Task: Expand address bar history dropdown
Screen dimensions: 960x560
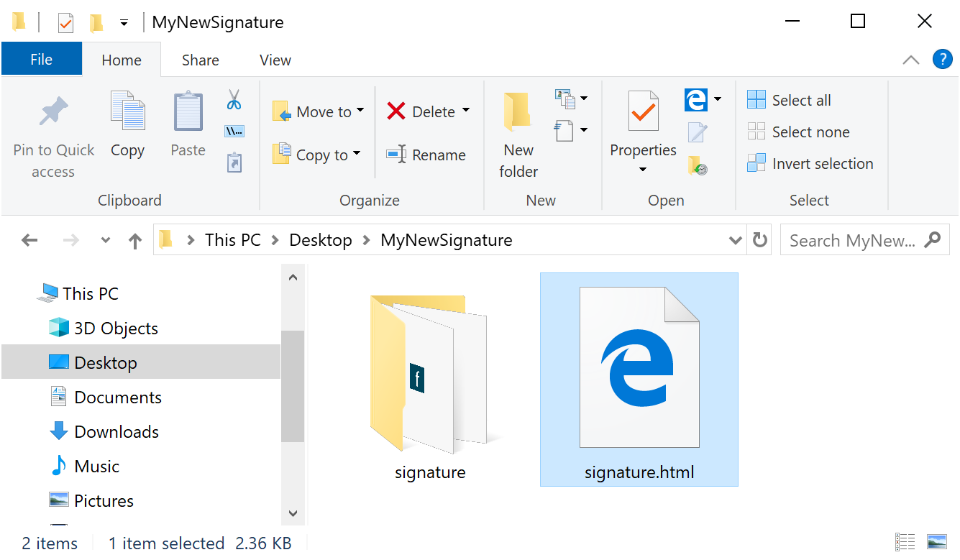Action: pyautogui.click(x=736, y=240)
